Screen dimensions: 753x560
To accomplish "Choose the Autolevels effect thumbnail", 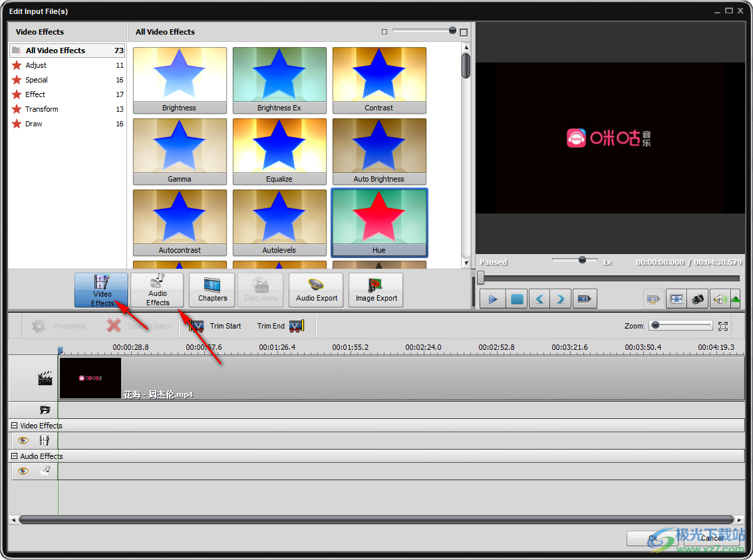I will [279, 222].
